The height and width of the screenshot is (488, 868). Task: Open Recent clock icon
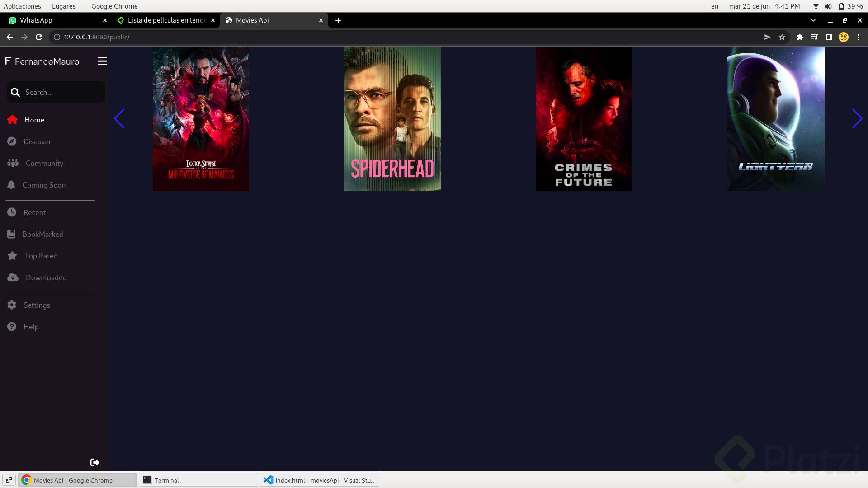[12, 212]
